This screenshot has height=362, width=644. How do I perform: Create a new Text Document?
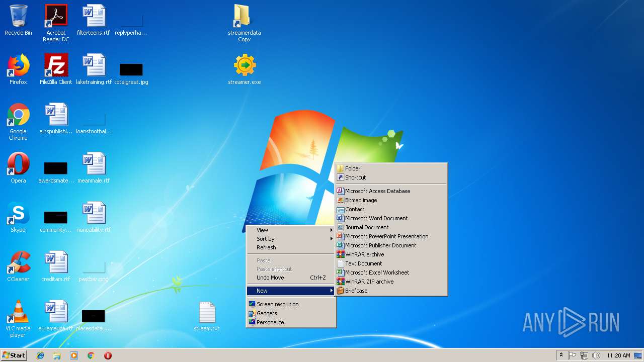(x=391, y=263)
